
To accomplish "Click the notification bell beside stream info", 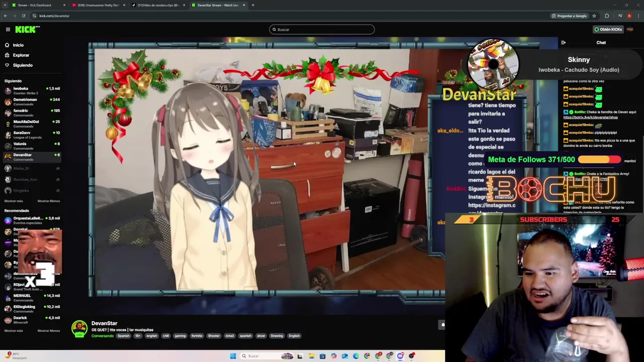I will [442, 325].
